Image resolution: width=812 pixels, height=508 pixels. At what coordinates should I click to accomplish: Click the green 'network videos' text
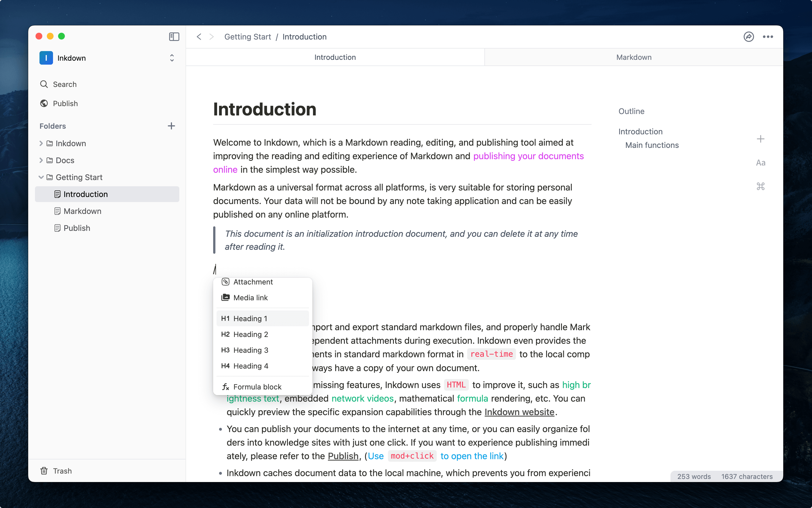pyautogui.click(x=362, y=398)
